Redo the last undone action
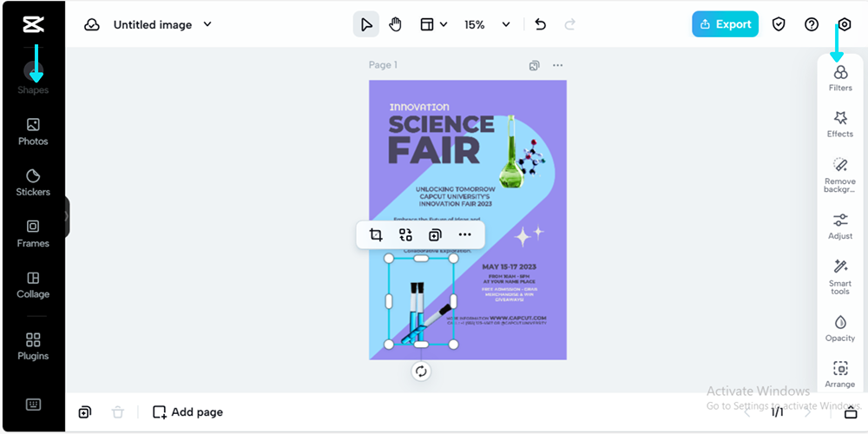 click(x=569, y=24)
